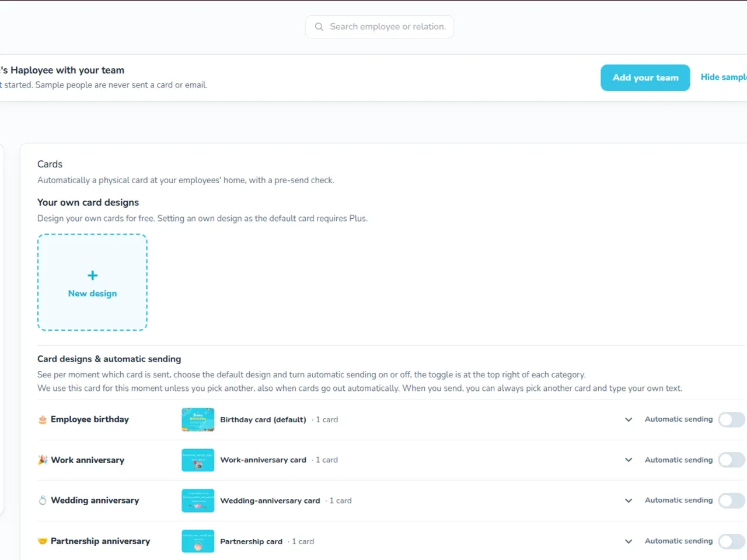Switch on Wedding anniversary automatic sending
Viewport: 747px width, 560px height.
[x=732, y=501]
